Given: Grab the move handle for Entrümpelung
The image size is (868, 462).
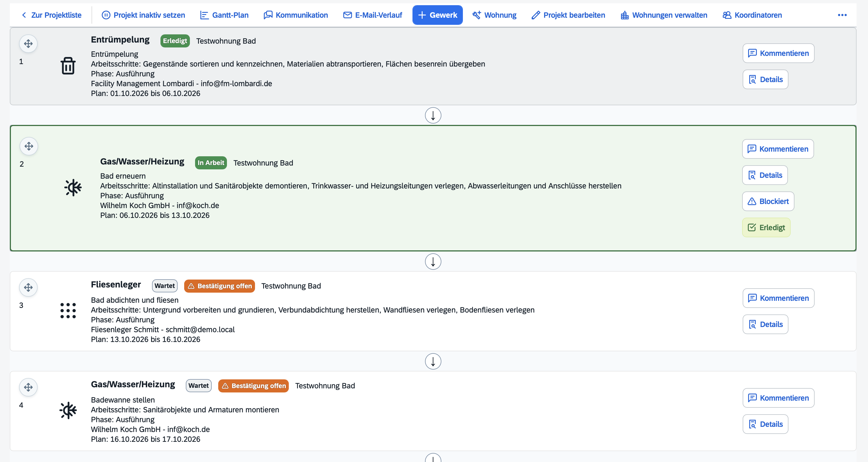Looking at the screenshot, I should [28, 44].
